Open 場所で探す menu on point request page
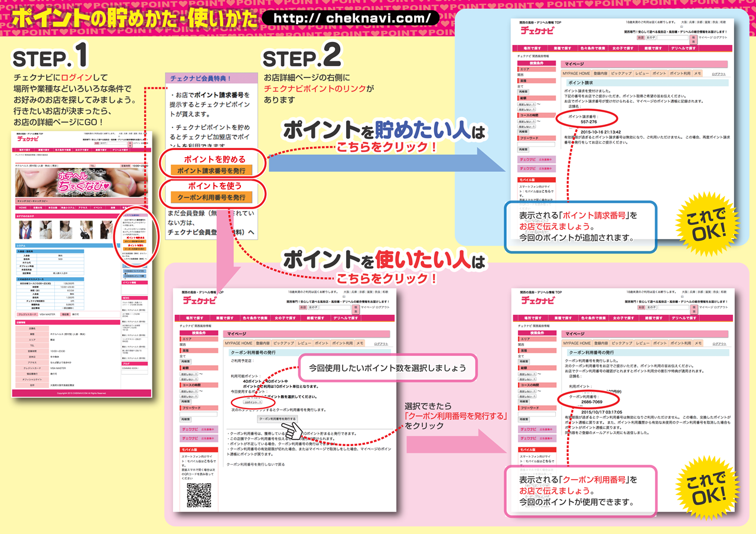This screenshot has height=534, width=756. point(533,48)
